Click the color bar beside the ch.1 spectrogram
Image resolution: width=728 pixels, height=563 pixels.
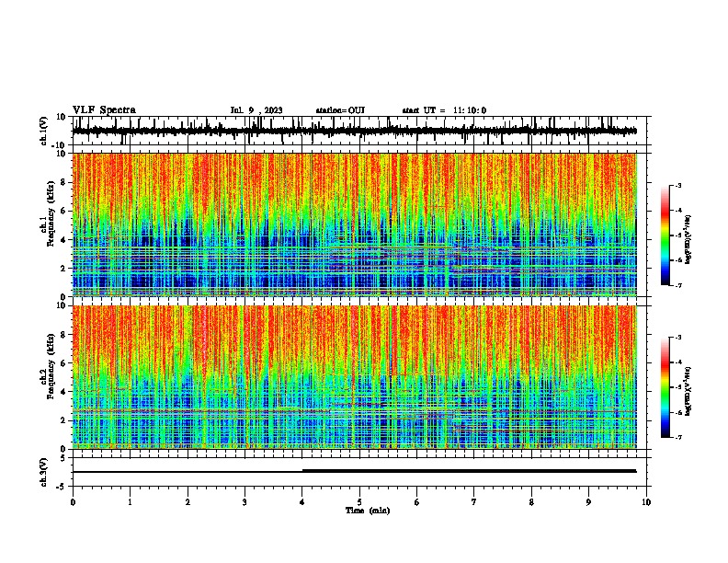pos(665,236)
